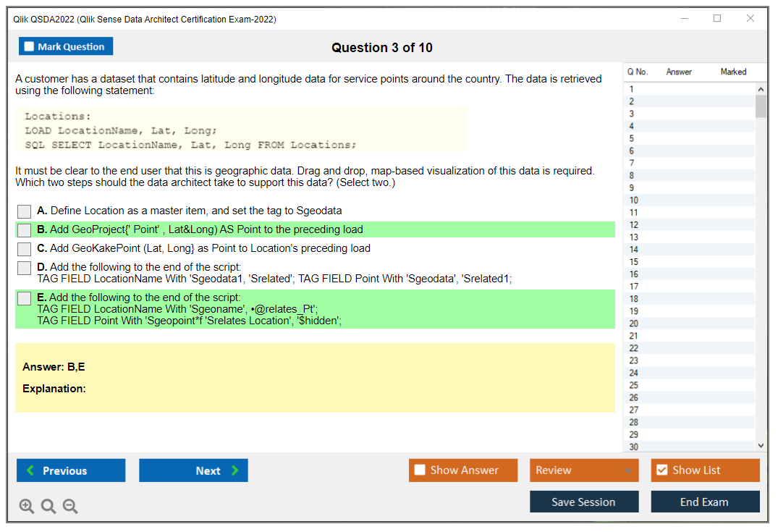This screenshot has height=532, width=778.
Task: Select checkbox for option C GeoMakePoint
Action: tap(25, 249)
